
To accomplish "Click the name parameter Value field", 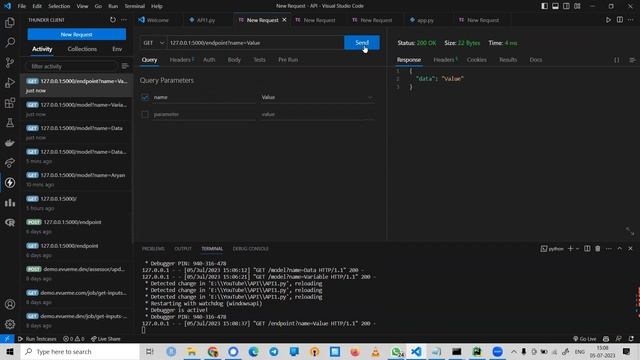I will [317, 97].
